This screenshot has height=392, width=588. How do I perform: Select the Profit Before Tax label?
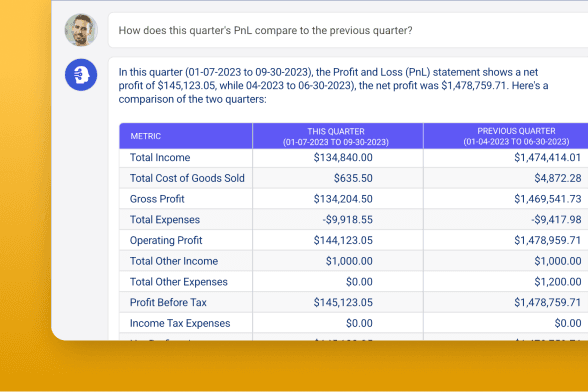(168, 302)
